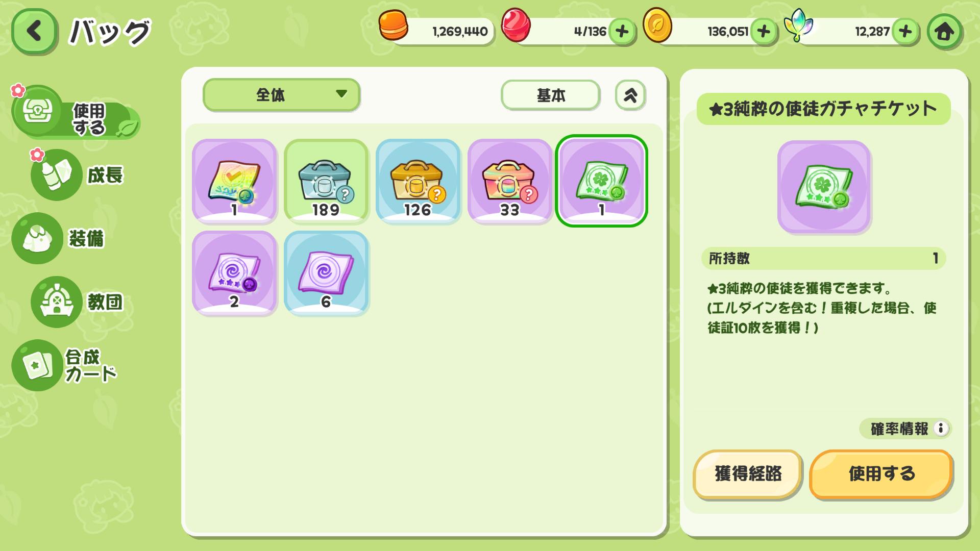The height and width of the screenshot is (551, 980).
Task: Add rainbow crystals with plus button
Action: (x=905, y=32)
